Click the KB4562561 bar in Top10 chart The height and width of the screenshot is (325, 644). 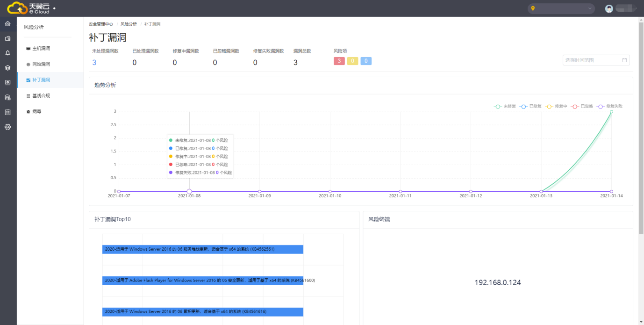click(x=203, y=249)
